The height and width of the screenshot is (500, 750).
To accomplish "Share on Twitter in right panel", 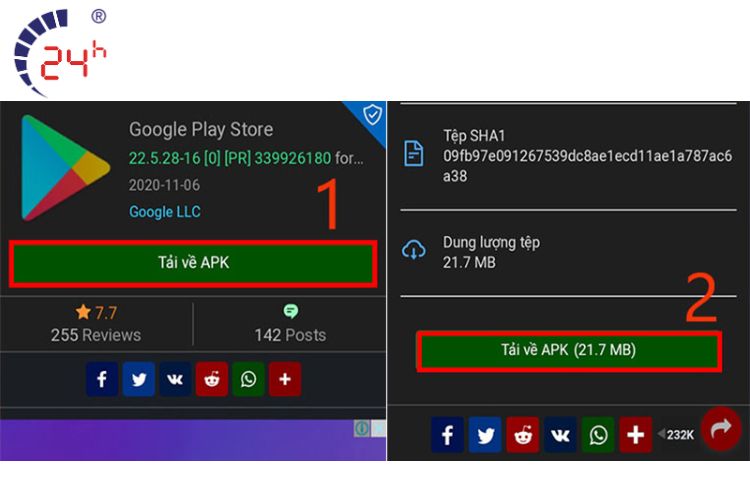I will [485, 435].
